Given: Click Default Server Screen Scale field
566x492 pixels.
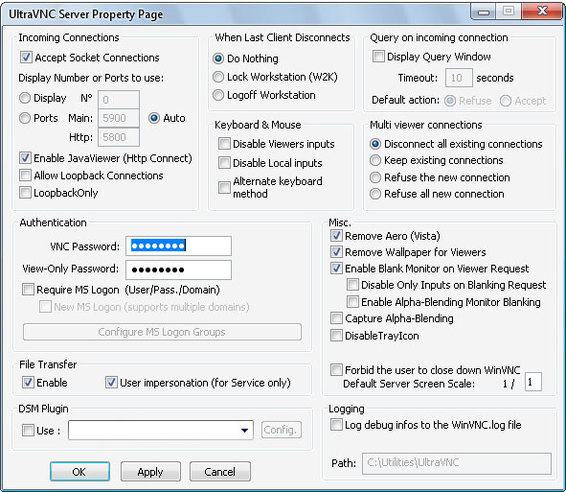Looking at the screenshot, I should click(x=533, y=382).
